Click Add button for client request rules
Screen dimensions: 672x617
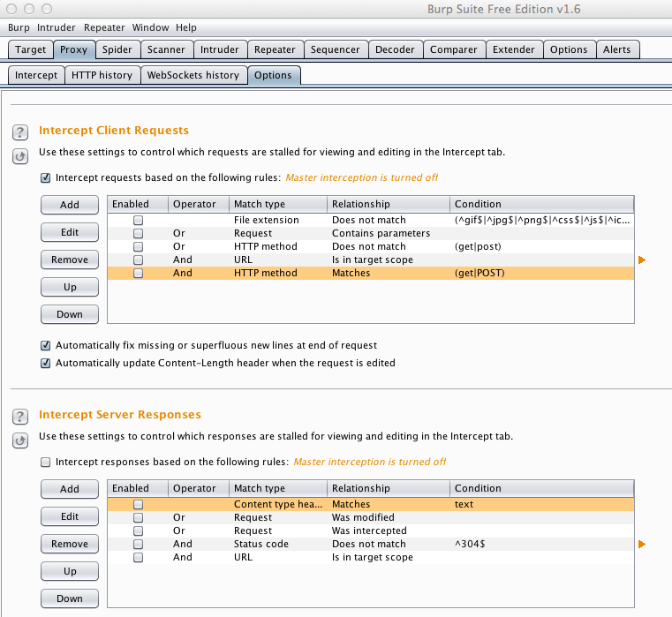click(70, 205)
